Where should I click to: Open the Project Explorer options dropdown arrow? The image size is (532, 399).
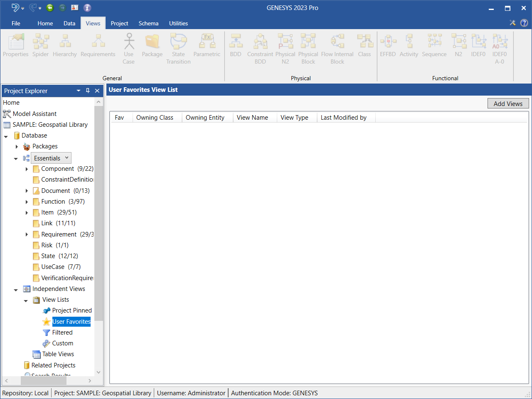[79, 91]
